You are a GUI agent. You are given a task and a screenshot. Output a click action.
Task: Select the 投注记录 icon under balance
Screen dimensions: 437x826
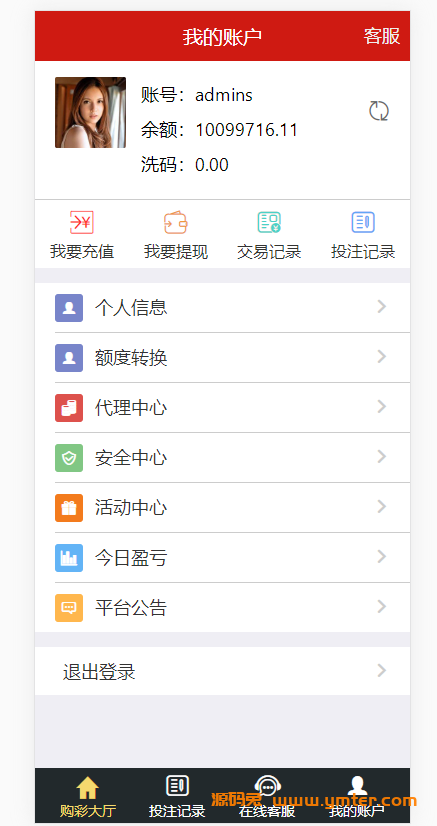[x=363, y=222]
